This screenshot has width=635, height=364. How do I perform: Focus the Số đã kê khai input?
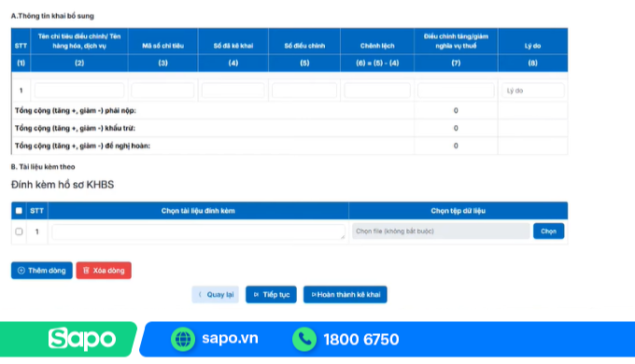[x=233, y=91]
